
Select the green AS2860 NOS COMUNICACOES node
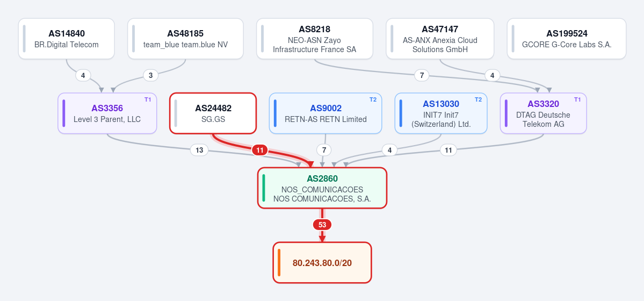(x=322, y=188)
